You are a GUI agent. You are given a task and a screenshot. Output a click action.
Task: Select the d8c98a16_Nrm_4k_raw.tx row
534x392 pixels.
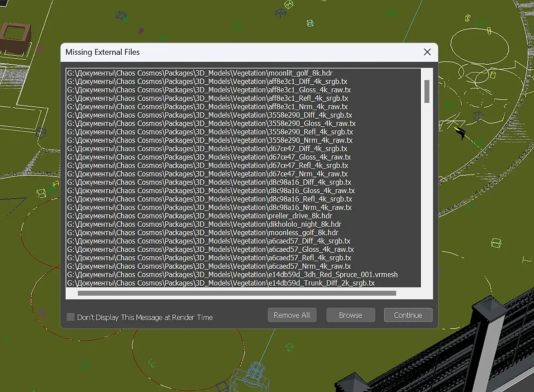[243, 207]
